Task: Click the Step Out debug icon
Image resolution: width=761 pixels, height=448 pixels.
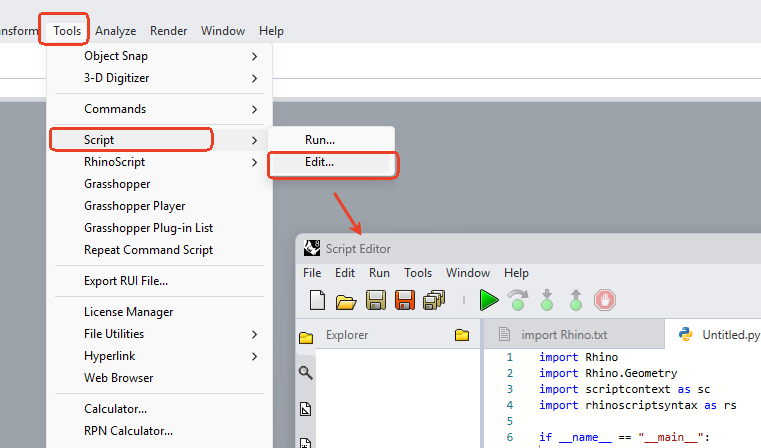Action: tap(576, 300)
